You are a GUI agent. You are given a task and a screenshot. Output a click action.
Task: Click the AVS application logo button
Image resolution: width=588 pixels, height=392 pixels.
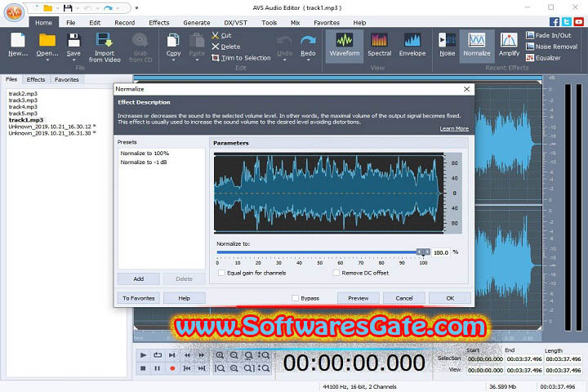pos(14,12)
